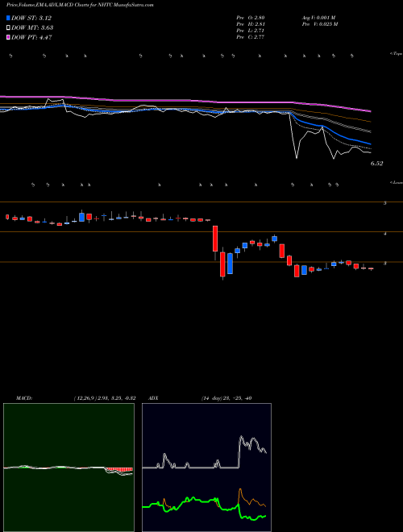Screen dimensions: 403x532
Task: Click the magenta DOW PT legend swatch
Action: (9, 38)
